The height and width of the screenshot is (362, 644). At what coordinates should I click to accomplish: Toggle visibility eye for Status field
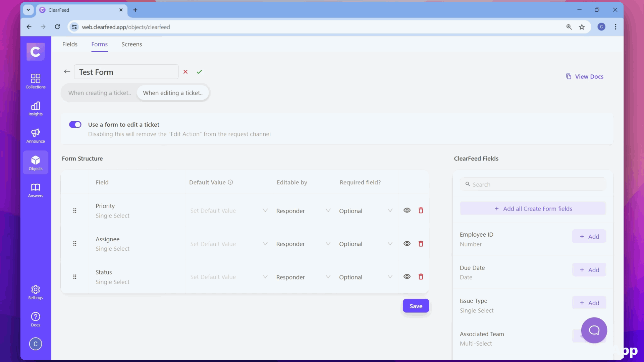(x=407, y=277)
